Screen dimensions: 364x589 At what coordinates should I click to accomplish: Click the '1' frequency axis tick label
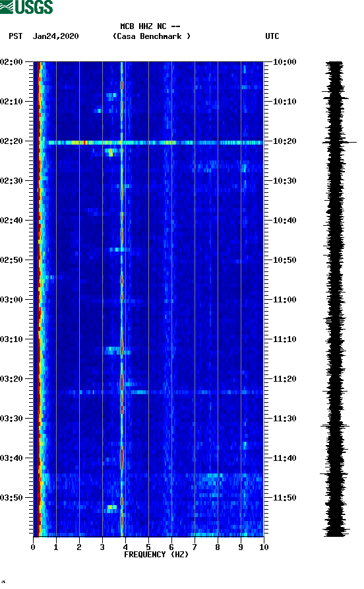point(56,547)
